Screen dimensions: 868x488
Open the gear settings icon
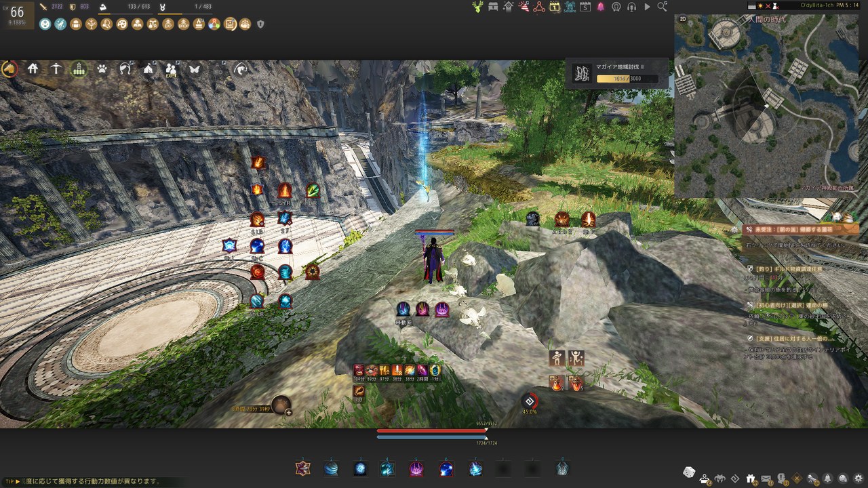857,479
